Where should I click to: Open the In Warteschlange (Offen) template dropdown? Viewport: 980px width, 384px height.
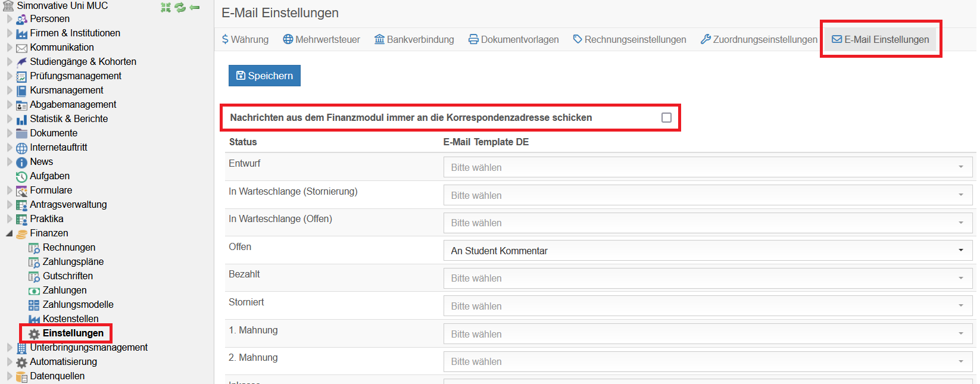coord(708,223)
